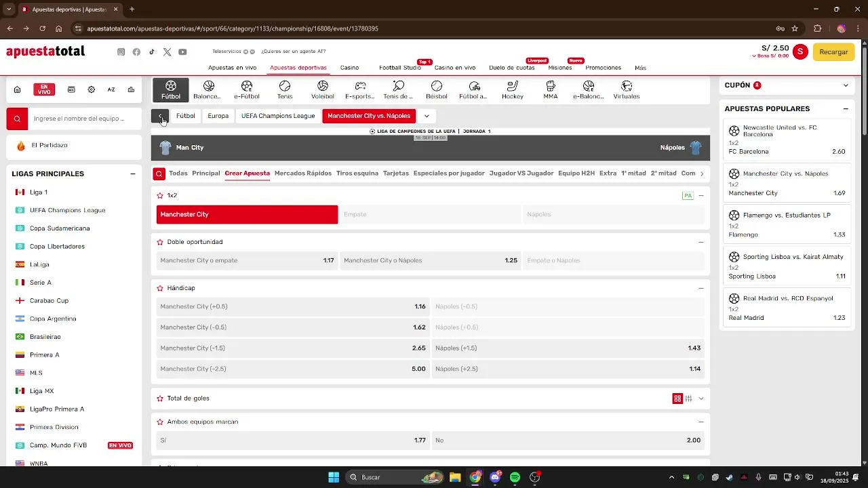868x488 pixels.
Task: Click the Recargar button
Action: point(833,52)
